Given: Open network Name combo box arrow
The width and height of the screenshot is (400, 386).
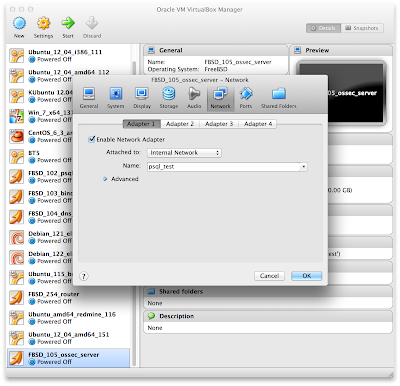Looking at the screenshot, I should click(x=303, y=166).
